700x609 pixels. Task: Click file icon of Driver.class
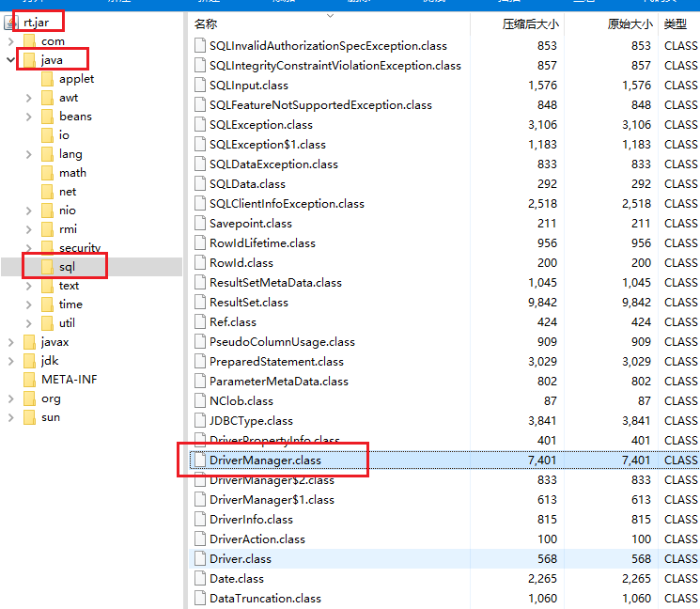[x=200, y=559]
